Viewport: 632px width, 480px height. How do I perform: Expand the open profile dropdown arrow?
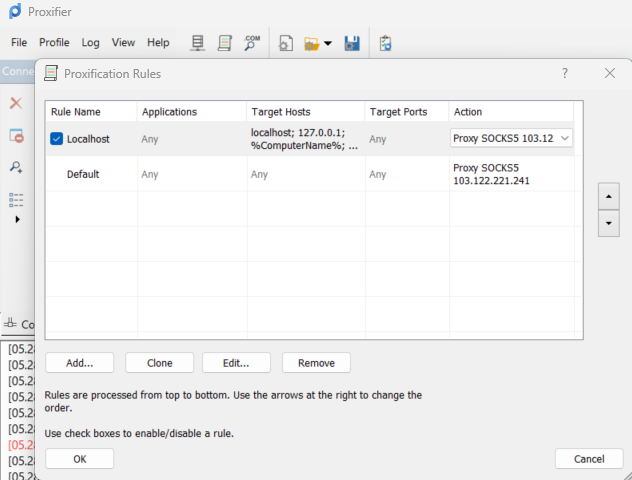point(328,44)
